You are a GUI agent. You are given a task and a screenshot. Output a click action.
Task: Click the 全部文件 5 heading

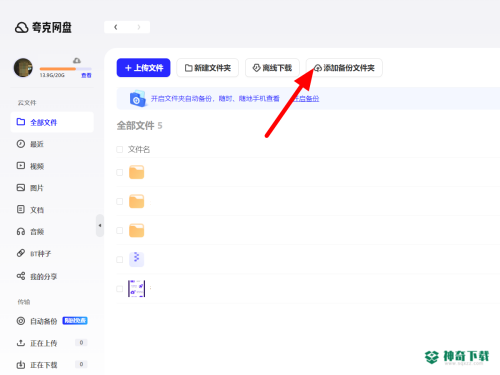pyautogui.click(x=139, y=126)
